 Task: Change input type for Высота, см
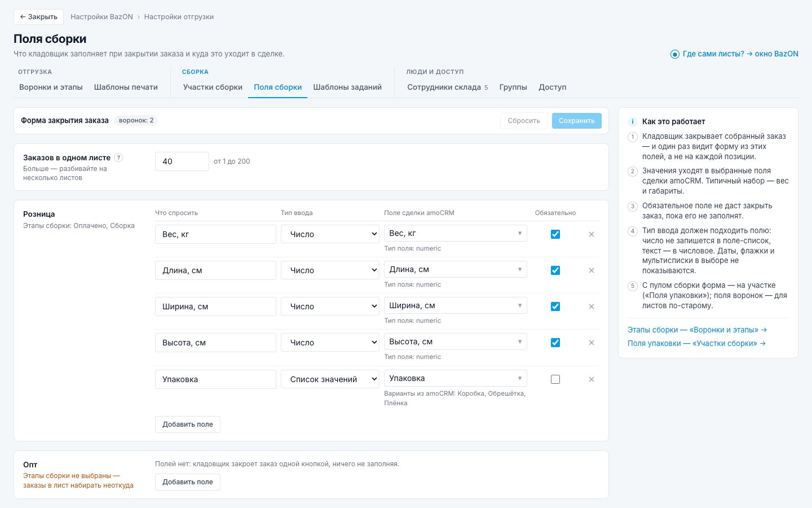click(x=330, y=343)
